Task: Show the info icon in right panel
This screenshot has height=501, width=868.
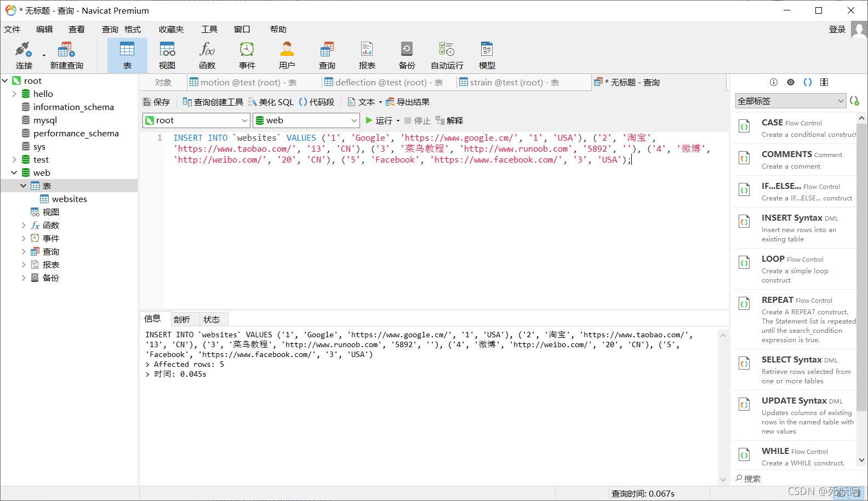Action: [774, 82]
